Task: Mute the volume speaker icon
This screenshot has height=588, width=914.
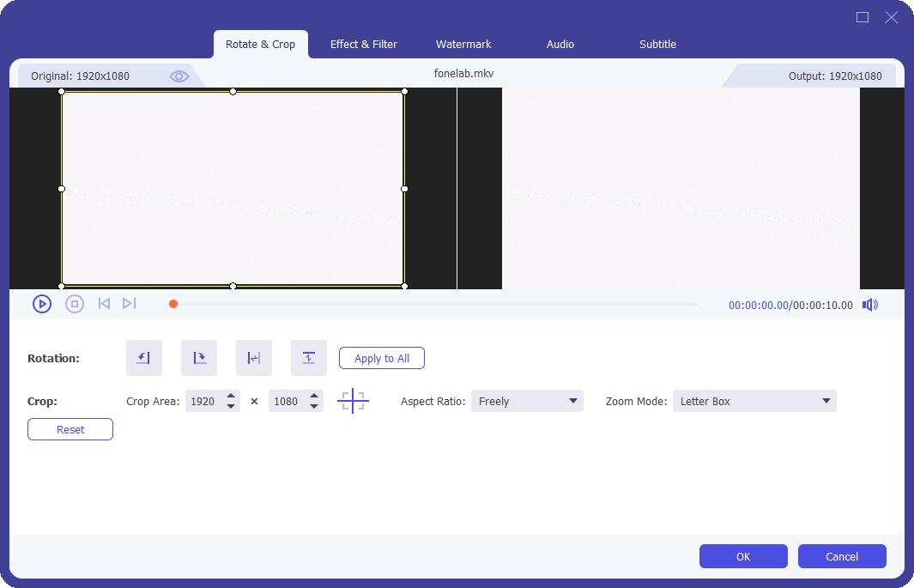Action: pos(870,305)
